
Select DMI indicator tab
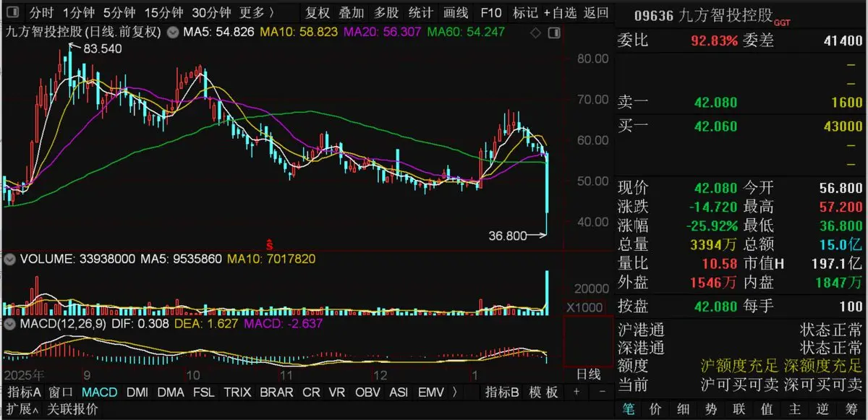click(137, 392)
